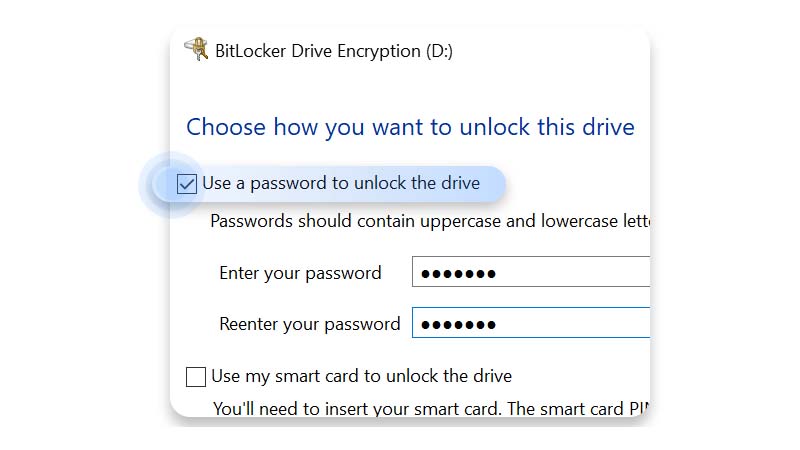800x450 pixels.
Task: Click the "You'll need to insert your smart card" text
Action: coord(431,409)
